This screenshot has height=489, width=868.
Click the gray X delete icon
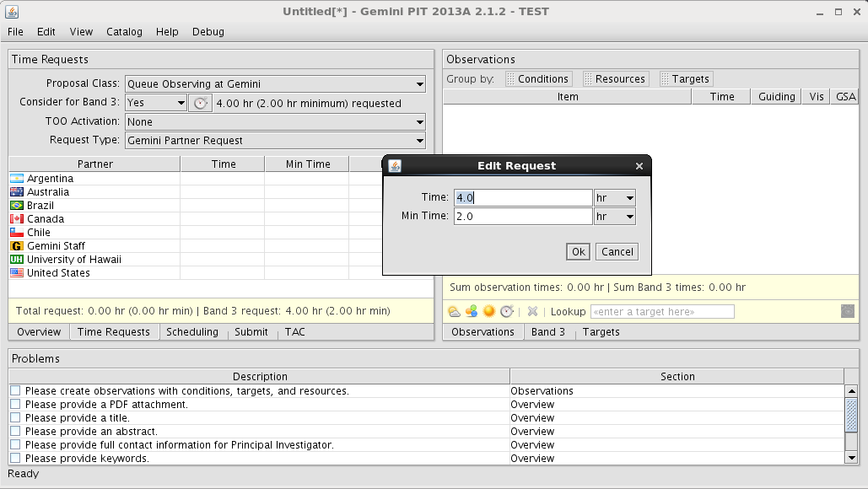click(x=532, y=311)
